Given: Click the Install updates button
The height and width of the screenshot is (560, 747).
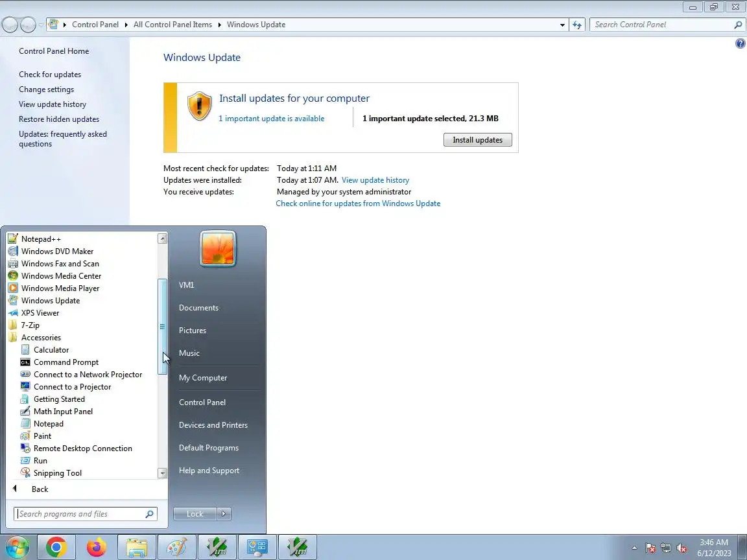Looking at the screenshot, I should tap(477, 140).
